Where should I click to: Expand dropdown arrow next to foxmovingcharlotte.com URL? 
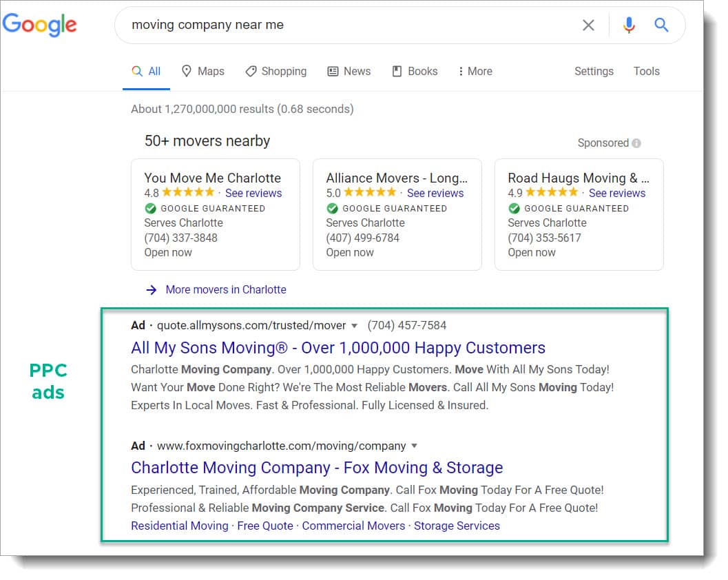tap(414, 446)
